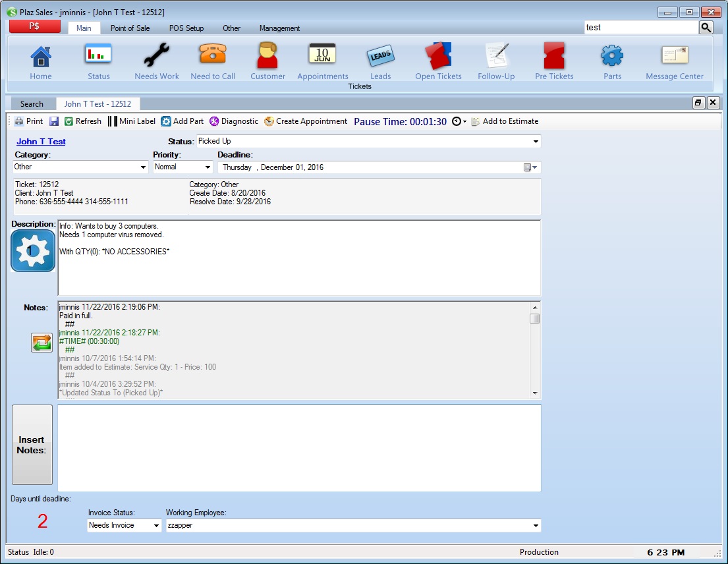This screenshot has width=728, height=564.
Task: Click the Insert Notes button
Action: coord(32,445)
